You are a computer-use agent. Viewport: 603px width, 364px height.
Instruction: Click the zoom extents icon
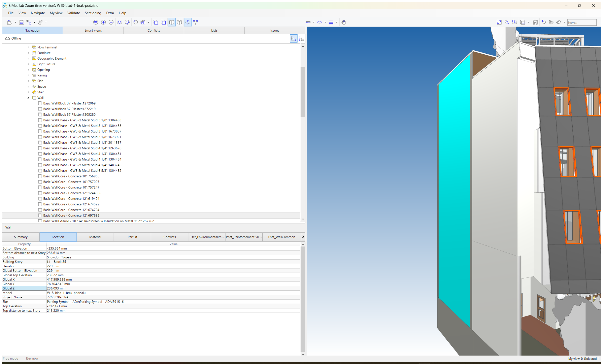499,22
